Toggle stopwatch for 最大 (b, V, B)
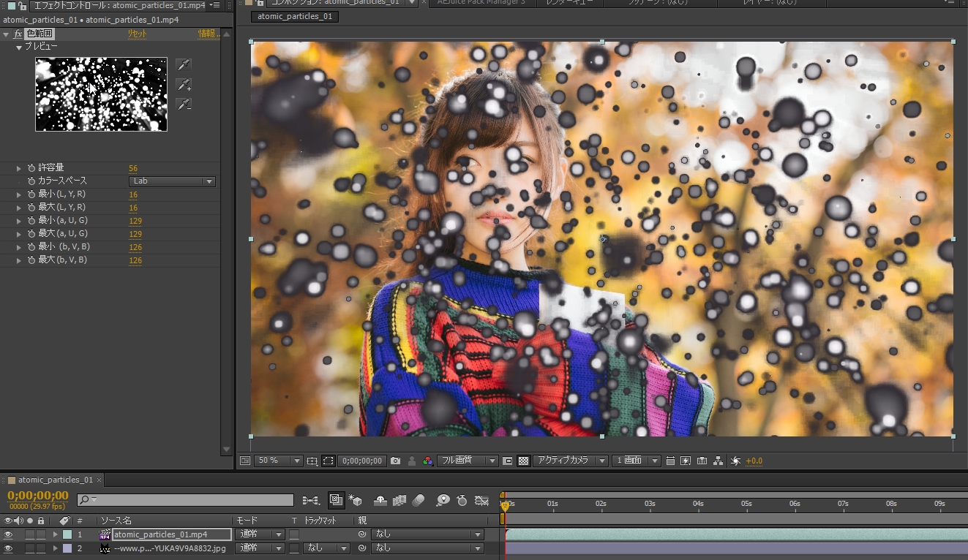This screenshot has height=560, width=968. tap(31, 260)
